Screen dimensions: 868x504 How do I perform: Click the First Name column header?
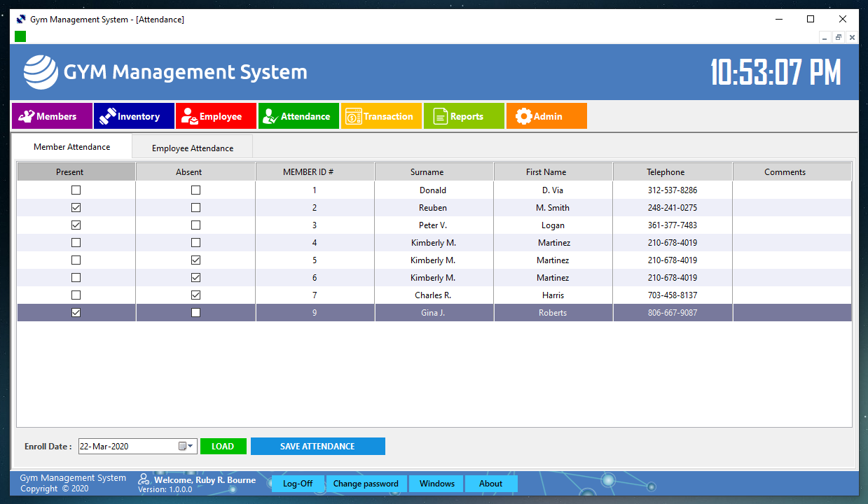click(553, 172)
